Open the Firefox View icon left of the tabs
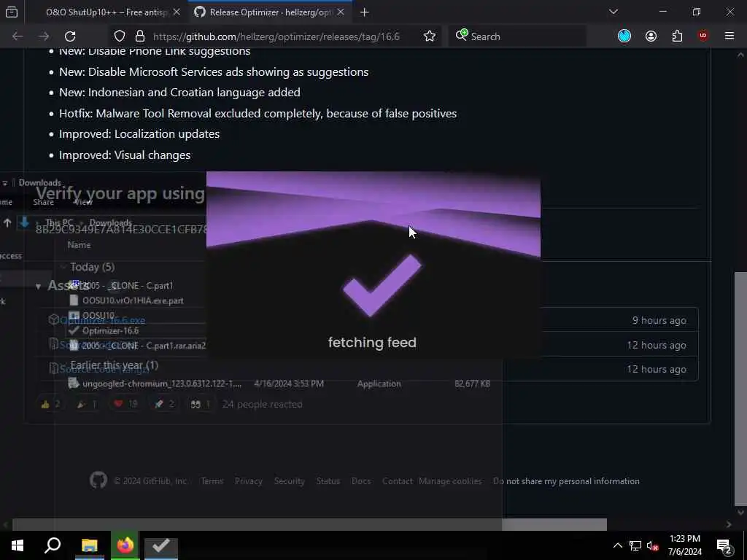 (x=12, y=12)
